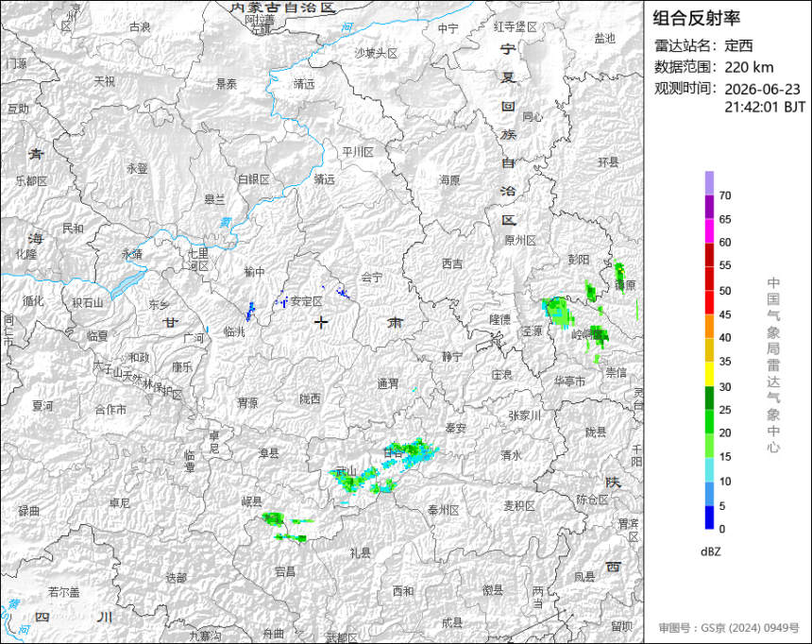
Task: Click the 秦州区 map label
Action: pos(443,510)
